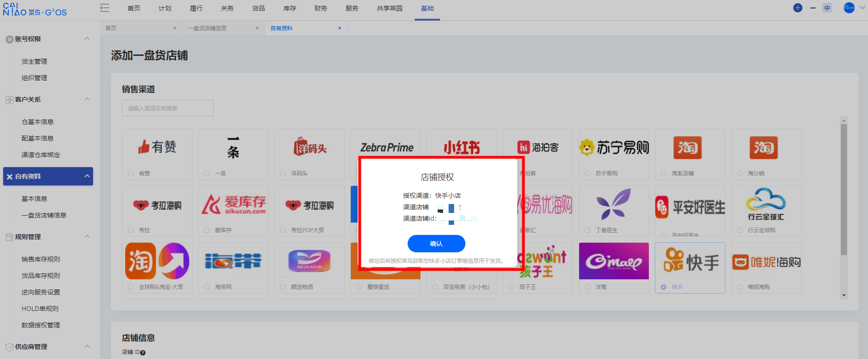Open 数据授权管理 in the sidebar
Screen dimensions: 868x359
pos(41,325)
